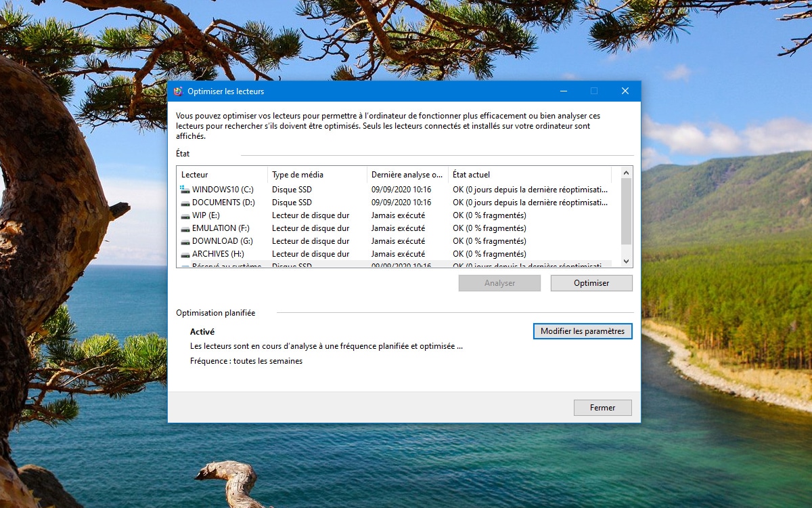Click the EMULATION (F:) drive icon
Screen dimensions: 812x508
click(x=184, y=228)
